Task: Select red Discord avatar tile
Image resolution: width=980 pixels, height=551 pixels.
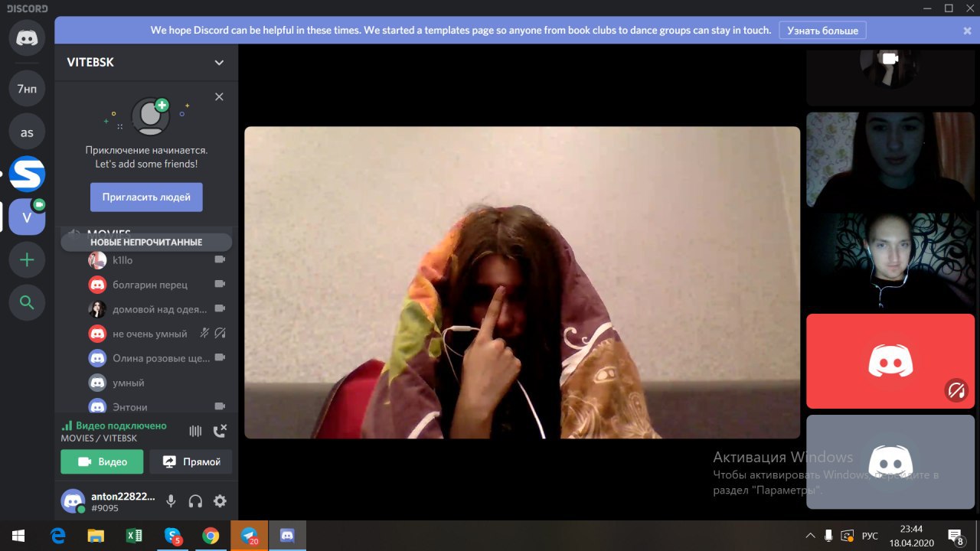Action: [890, 361]
